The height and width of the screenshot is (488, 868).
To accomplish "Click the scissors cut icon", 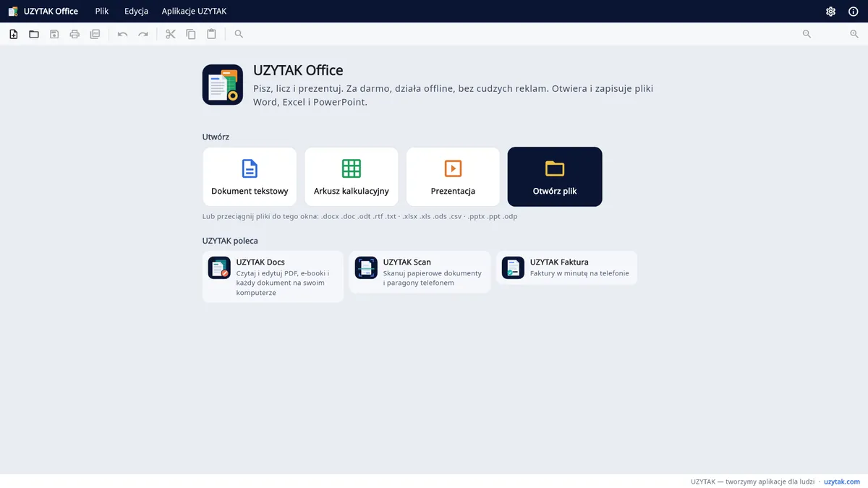I will click(x=171, y=34).
